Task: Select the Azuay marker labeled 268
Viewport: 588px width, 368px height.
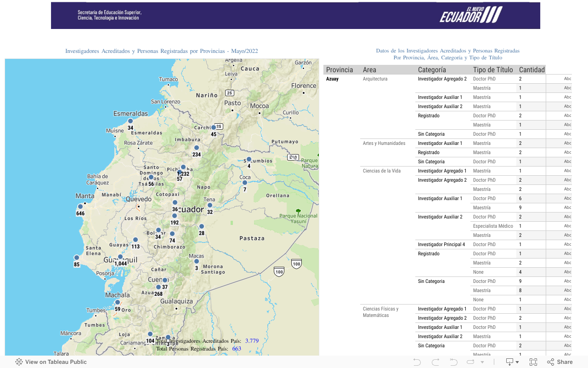Action: [158, 287]
